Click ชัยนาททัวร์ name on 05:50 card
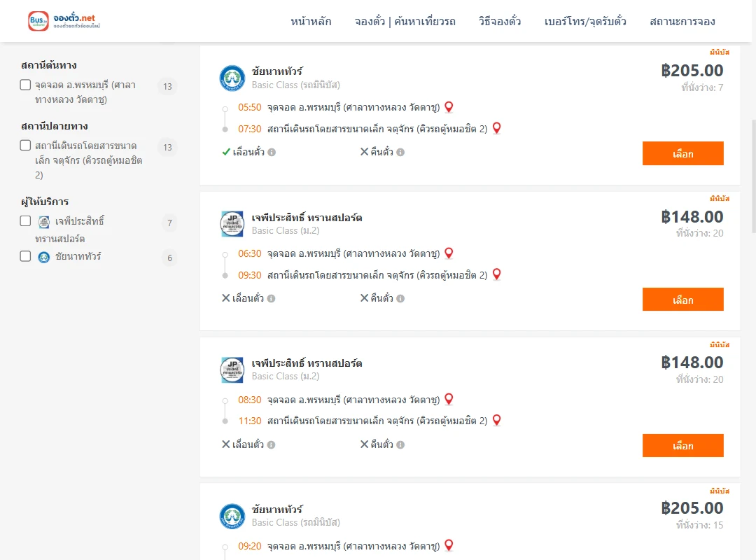The image size is (756, 560). tap(277, 71)
